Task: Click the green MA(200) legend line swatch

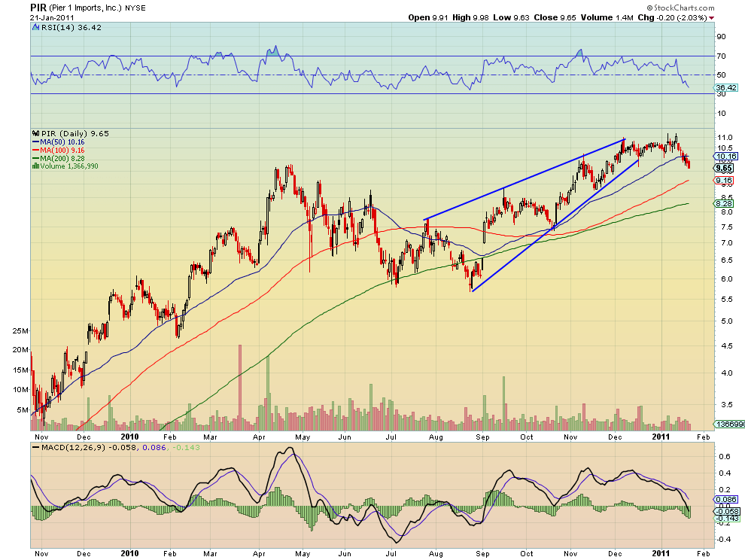Action: 35,158
